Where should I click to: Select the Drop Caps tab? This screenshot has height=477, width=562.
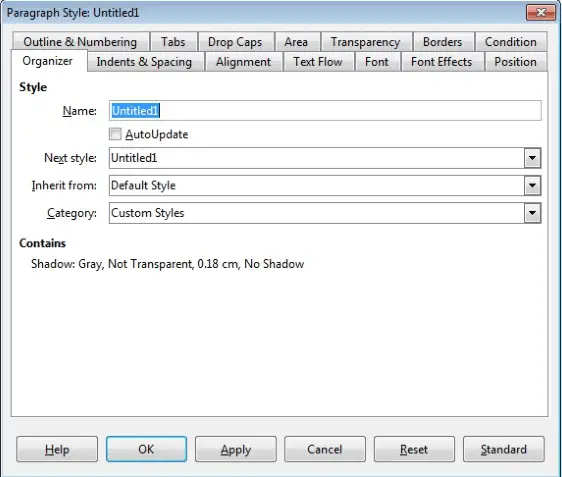coord(235,42)
